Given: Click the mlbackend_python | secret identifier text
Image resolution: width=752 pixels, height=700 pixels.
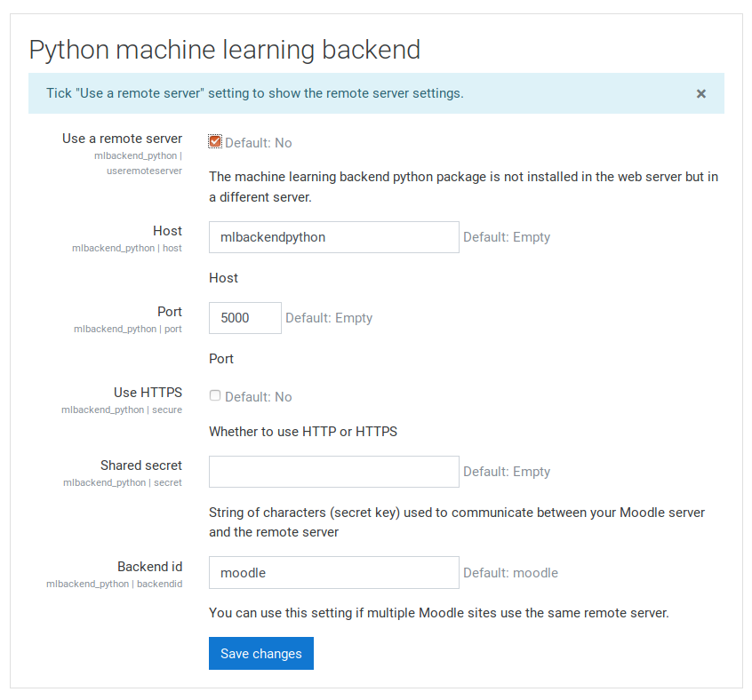Looking at the screenshot, I should click(123, 482).
